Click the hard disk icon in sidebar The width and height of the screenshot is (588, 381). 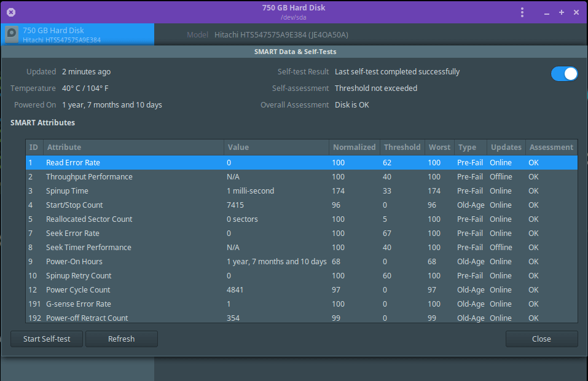12,34
